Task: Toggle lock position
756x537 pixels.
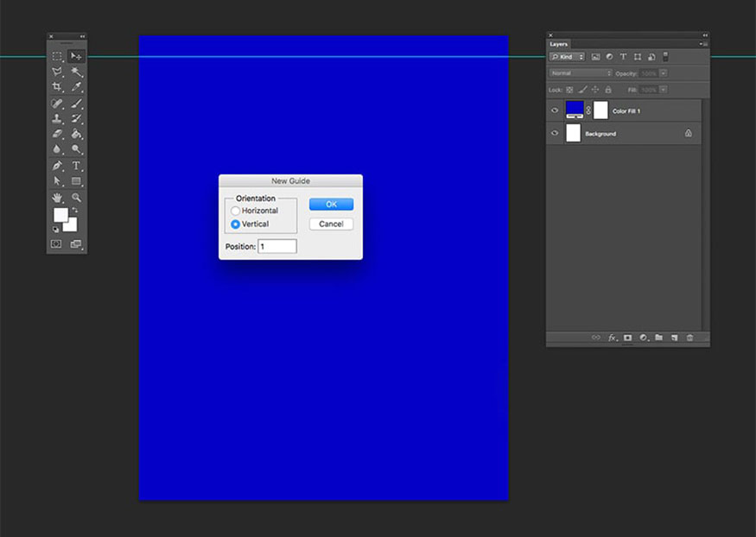Action: coord(595,90)
